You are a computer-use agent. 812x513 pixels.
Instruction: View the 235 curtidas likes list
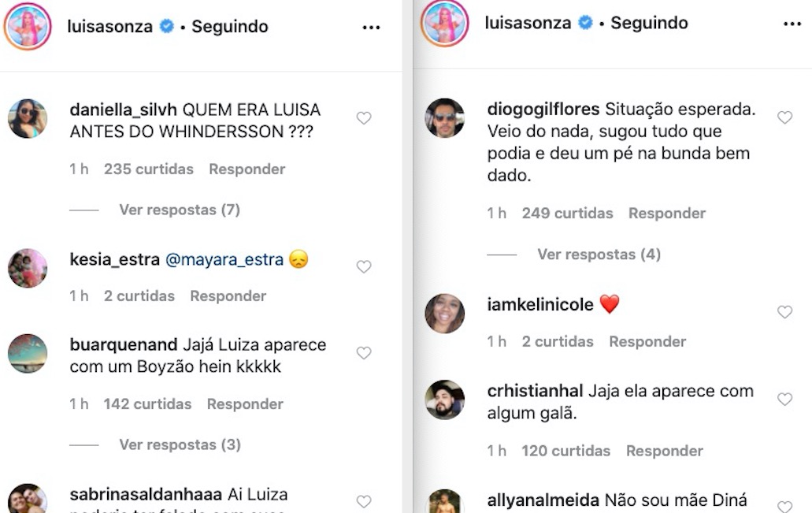149,169
